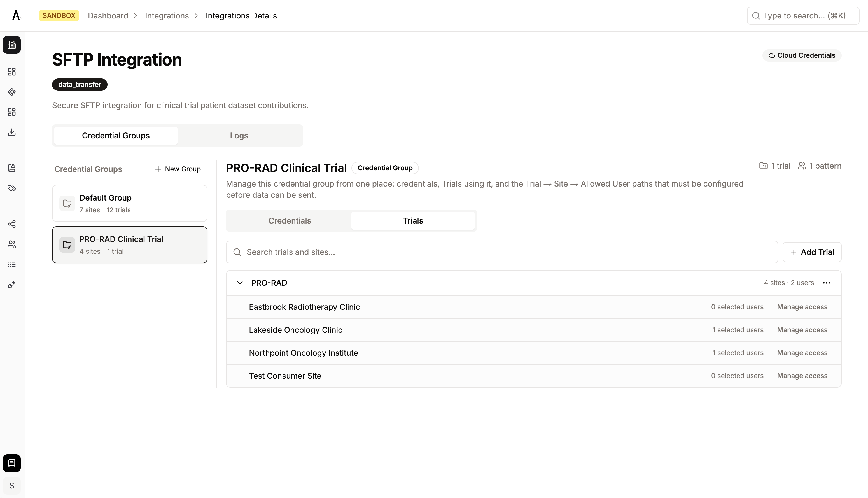Click the '1 pattern' count
Viewport: 868px width, 498px height.
coord(820,166)
